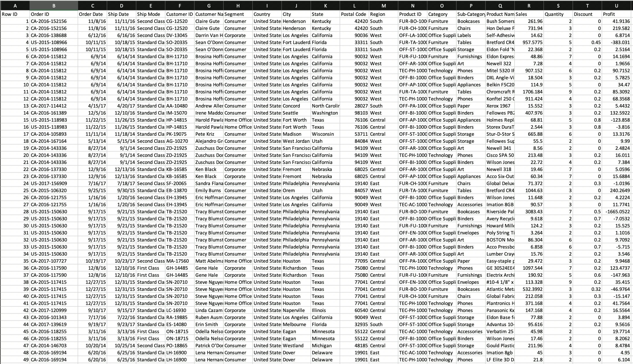Select product cell Verbatim 25
The image size is (633, 364).
(500, 331)
